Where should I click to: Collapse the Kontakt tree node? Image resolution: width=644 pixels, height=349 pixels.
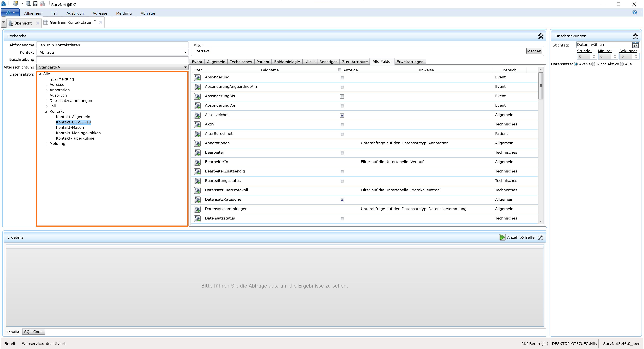[x=46, y=111]
